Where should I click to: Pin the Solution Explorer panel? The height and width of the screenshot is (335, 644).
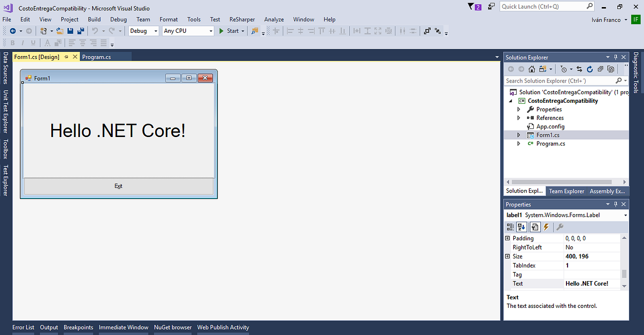point(616,57)
